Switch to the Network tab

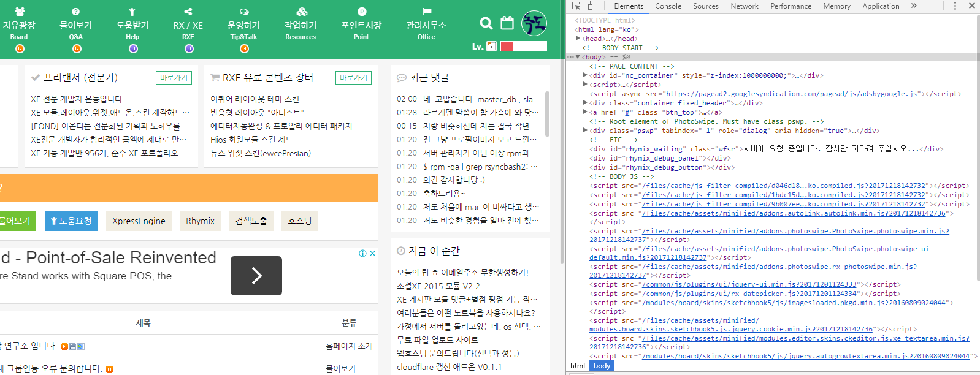tap(744, 6)
